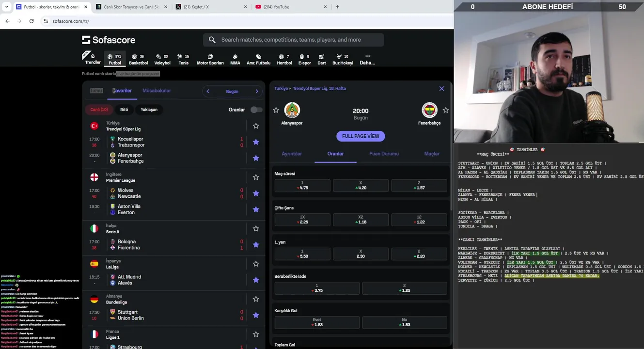Open the Voleybol sport icon
This screenshot has width=644, height=349.
(x=162, y=59)
